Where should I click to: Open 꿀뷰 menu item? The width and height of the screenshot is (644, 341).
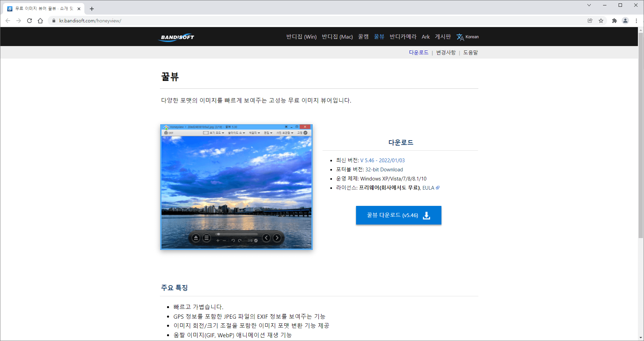click(379, 37)
